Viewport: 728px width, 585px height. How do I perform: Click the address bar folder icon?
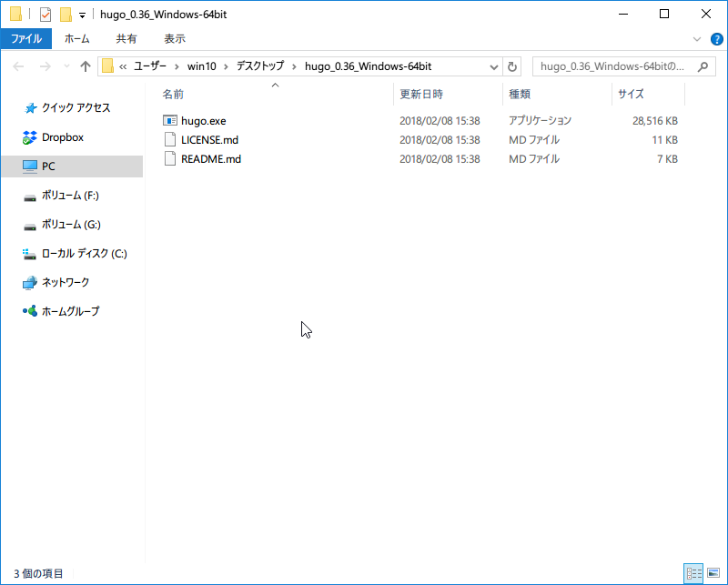(x=107, y=66)
